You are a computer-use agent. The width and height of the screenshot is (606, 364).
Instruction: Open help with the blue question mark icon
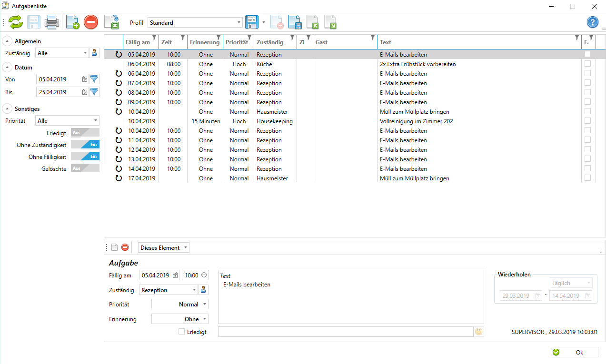pos(593,22)
